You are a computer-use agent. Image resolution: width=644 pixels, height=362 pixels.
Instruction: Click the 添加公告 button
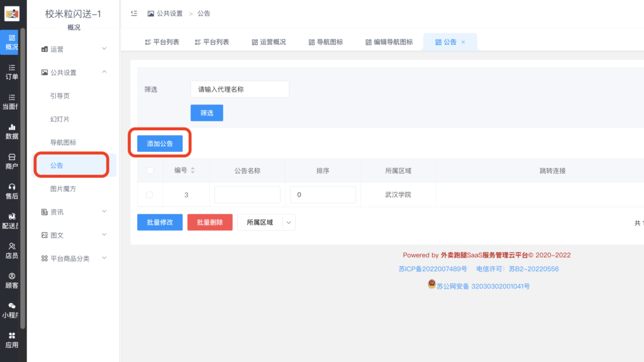pyautogui.click(x=159, y=143)
